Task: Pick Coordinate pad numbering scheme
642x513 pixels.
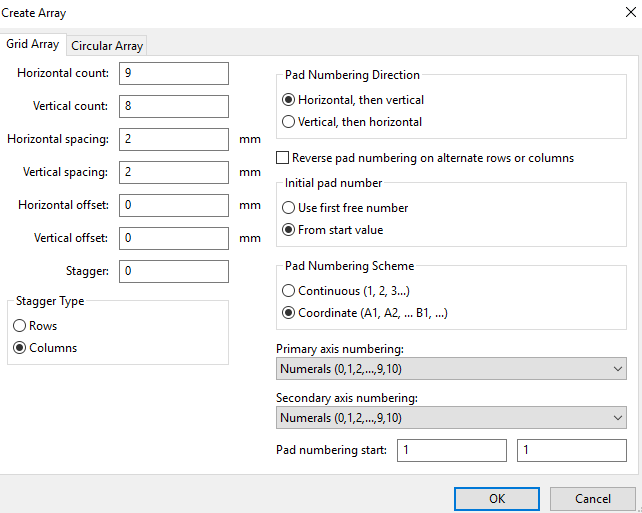Action: coord(290,312)
